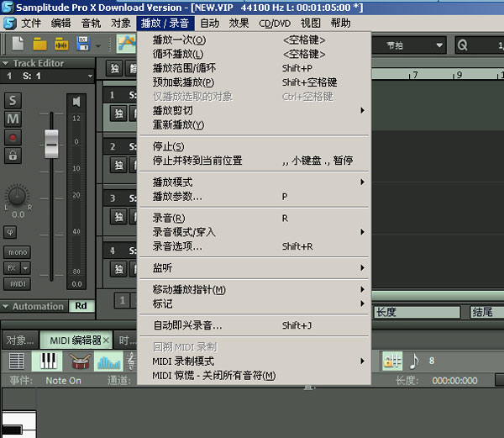The image size is (504, 438).
Task: Toggle Mute M button in Track Editor
Action: pyautogui.click(x=13, y=119)
